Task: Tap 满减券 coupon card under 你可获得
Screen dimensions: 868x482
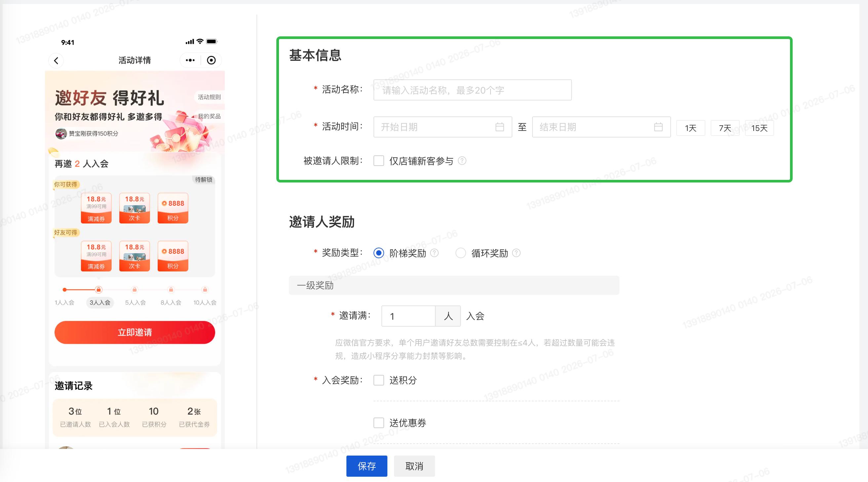Action: pyautogui.click(x=96, y=208)
